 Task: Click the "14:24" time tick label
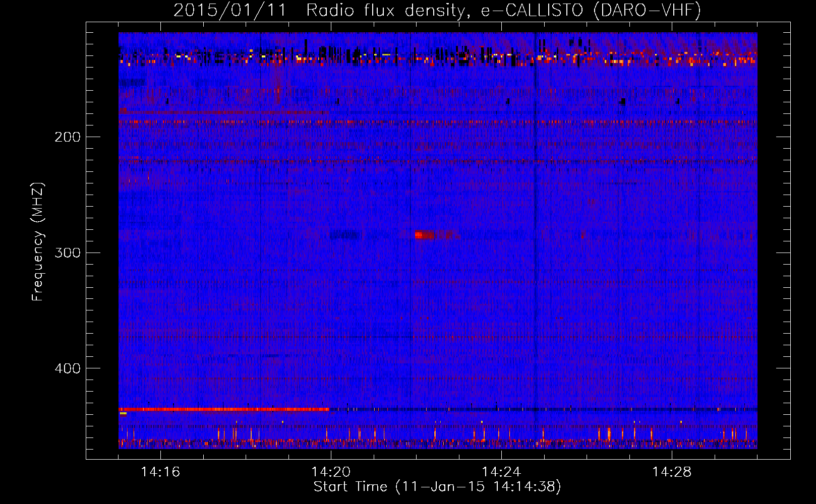click(501, 472)
